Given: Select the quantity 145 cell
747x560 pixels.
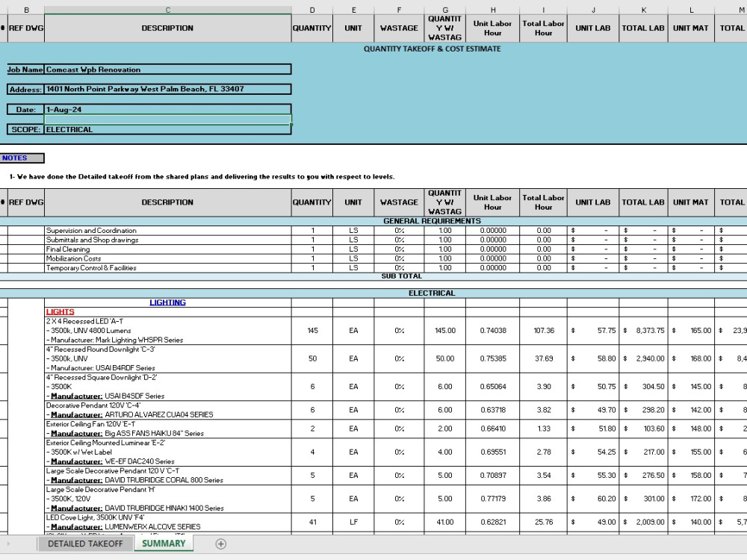Looking at the screenshot, I should [x=312, y=331].
